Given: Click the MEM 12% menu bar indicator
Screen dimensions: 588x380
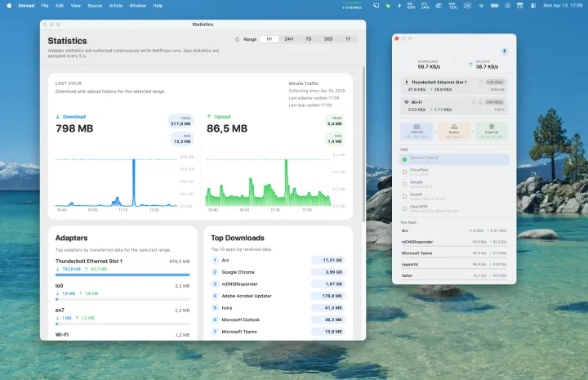Looking at the screenshot, I should [x=452, y=6].
